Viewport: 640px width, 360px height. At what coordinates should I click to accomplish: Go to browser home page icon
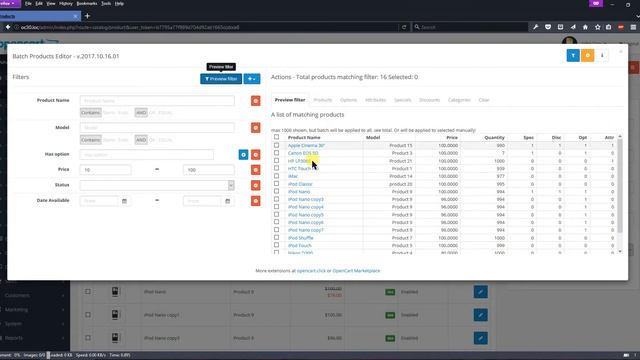[585, 27]
